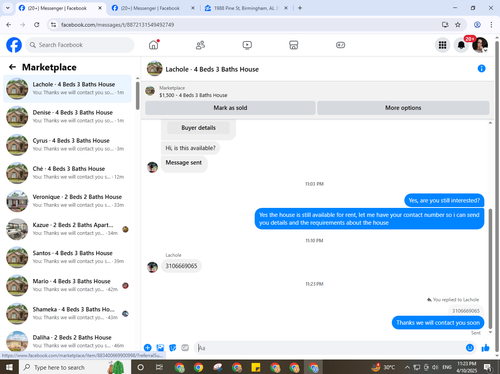Screen dimensions: 500x374
Task: Open the Santos - 4 Beds 3 Baths House chat
Action: click(67, 257)
